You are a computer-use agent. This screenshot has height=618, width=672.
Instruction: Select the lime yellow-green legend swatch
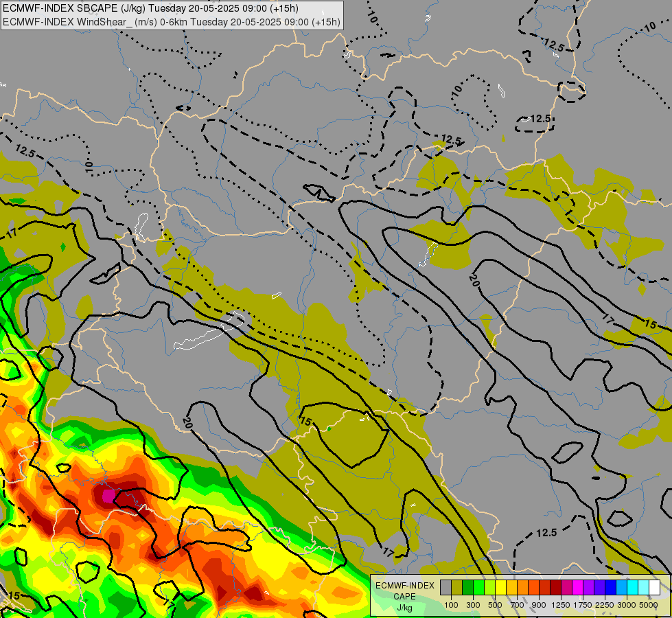pyautogui.click(x=490, y=587)
